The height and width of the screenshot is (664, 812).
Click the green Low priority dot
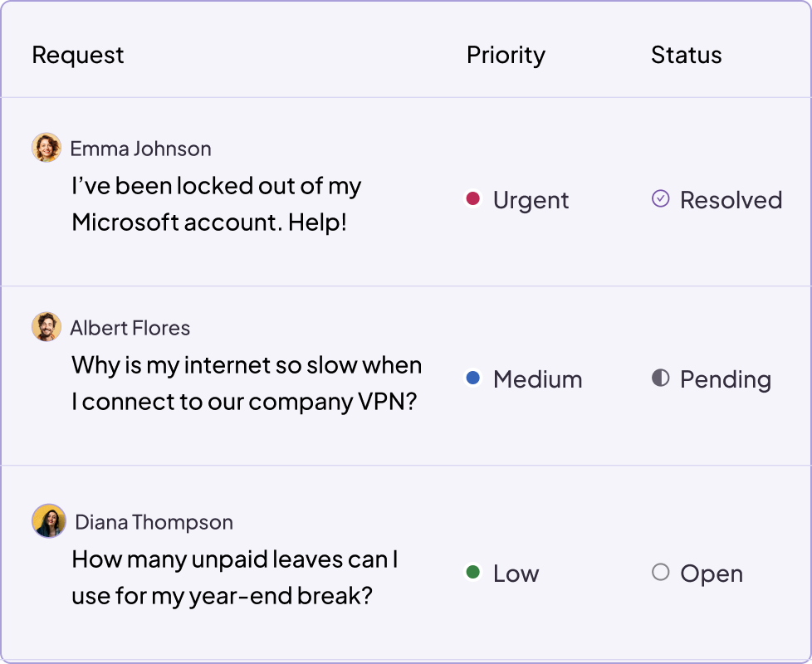coord(471,573)
